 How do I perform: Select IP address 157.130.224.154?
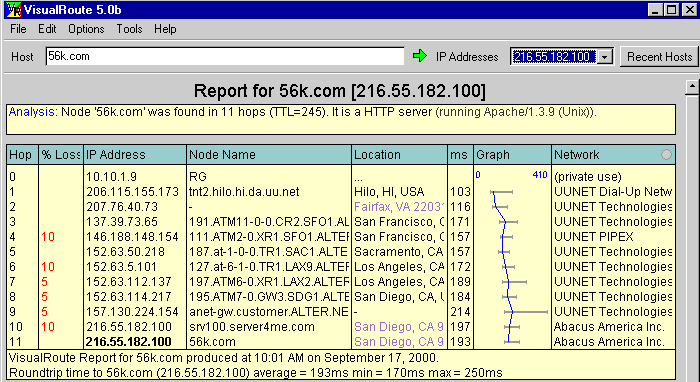click(132, 312)
